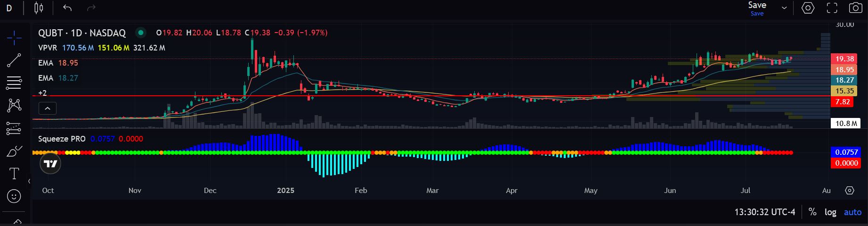Click the 10.8 M volume label
Viewport: 868px width, 226px height.
(x=846, y=124)
